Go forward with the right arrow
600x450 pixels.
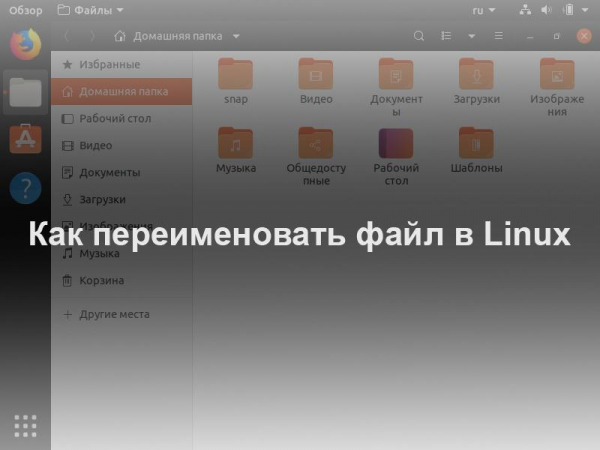click(92, 36)
